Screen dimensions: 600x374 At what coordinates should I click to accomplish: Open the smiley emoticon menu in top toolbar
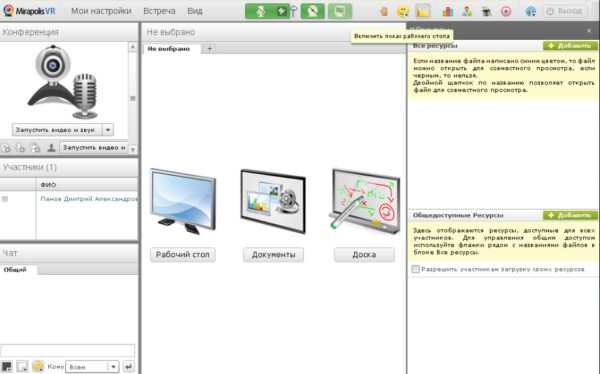coord(403,11)
